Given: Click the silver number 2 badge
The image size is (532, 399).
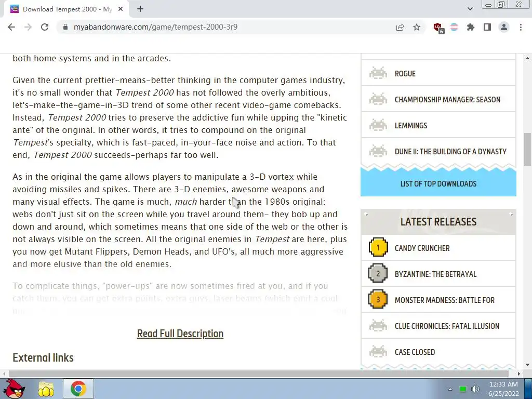Looking at the screenshot, I should click(378, 273).
